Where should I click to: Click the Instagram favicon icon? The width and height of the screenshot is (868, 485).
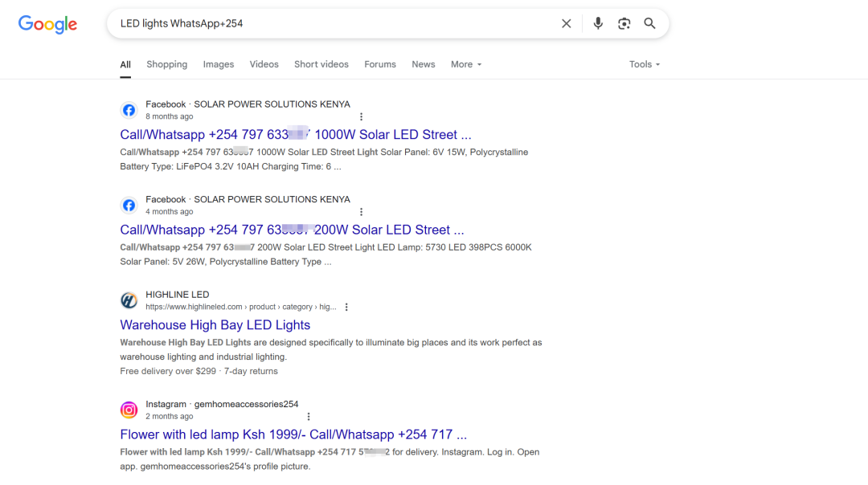[x=129, y=410]
